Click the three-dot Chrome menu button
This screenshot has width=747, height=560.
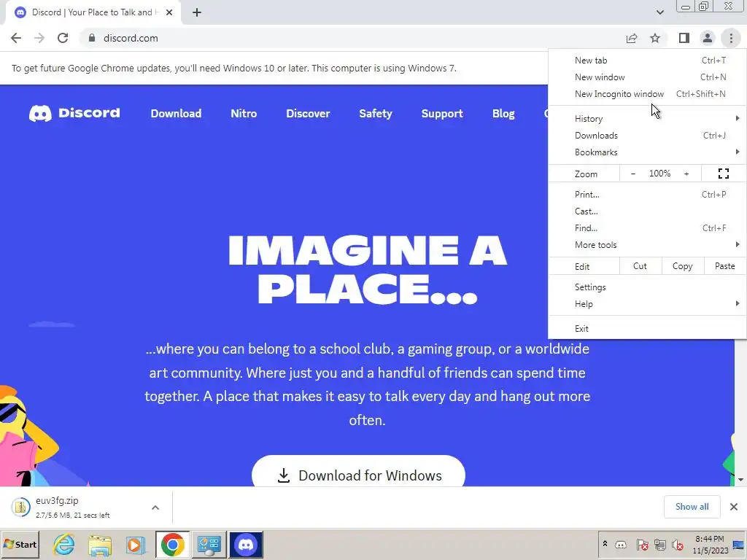731,38
